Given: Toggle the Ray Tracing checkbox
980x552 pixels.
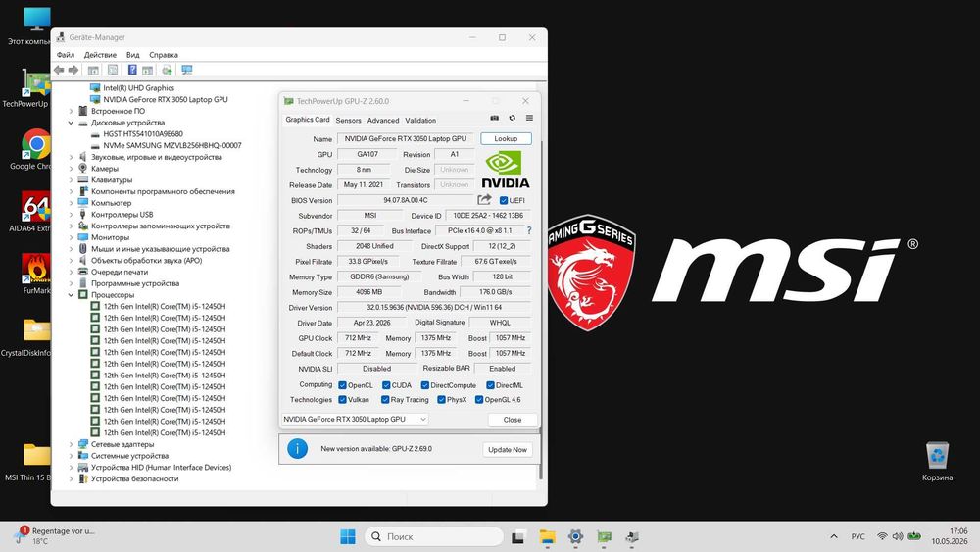Looking at the screenshot, I should click(x=385, y=400).
